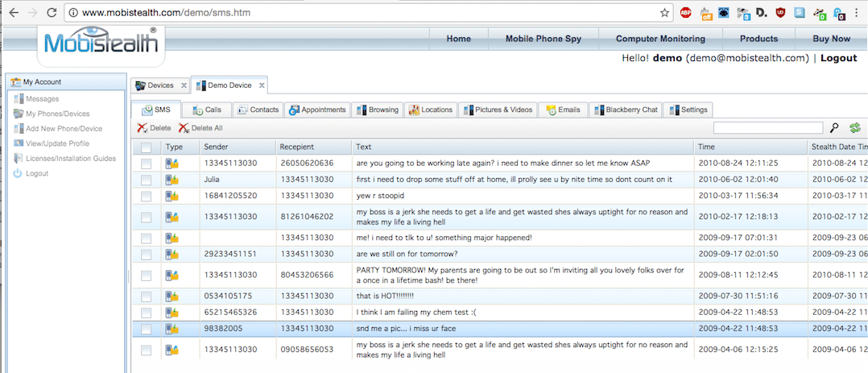Screen dimensions: 868x373
Task: Switch to the Calls tab
Action: click(x=206, y=110)
